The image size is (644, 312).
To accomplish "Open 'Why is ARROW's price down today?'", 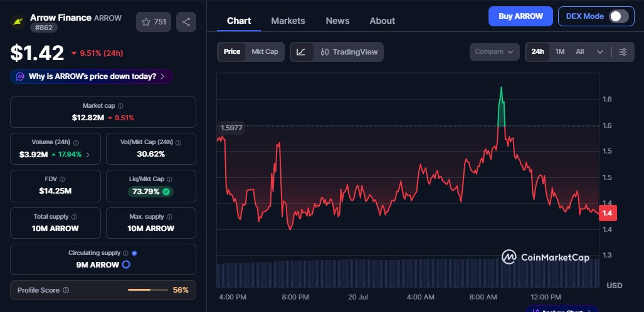I will click(91, 76).
